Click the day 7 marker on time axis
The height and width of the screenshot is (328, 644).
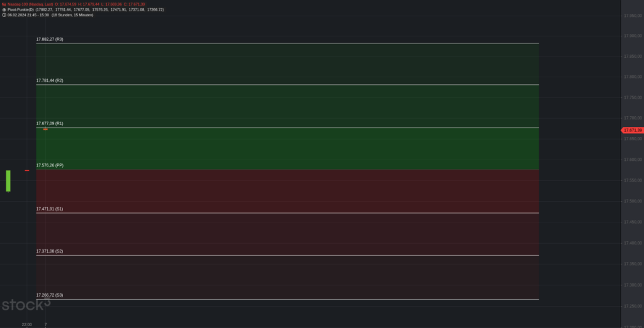pos(45,324)
